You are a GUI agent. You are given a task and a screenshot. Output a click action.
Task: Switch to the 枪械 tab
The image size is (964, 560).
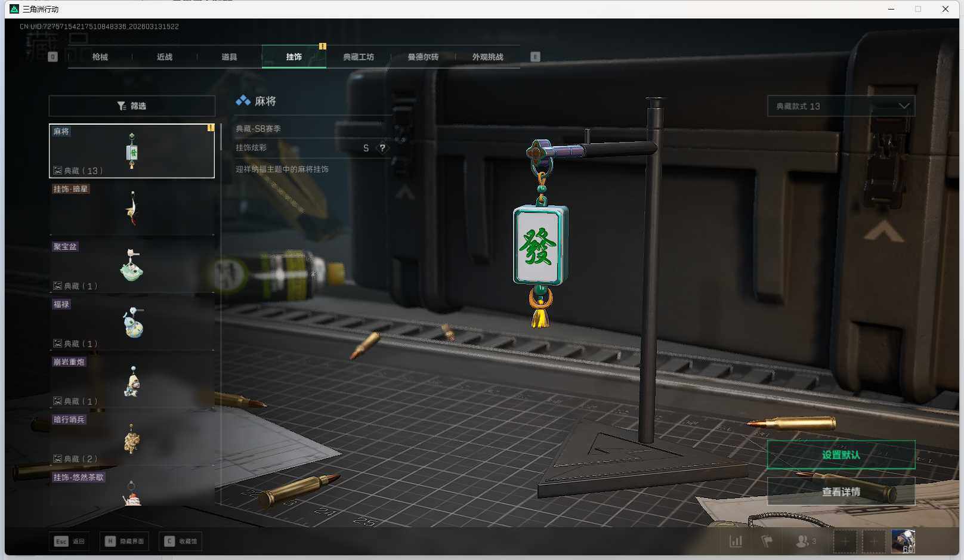[x=100, y=57]
